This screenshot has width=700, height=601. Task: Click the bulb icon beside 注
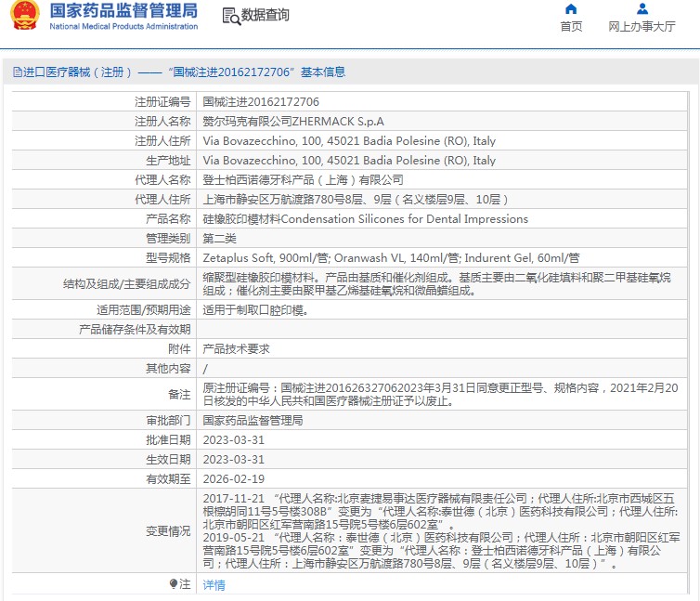pos(174,583)
